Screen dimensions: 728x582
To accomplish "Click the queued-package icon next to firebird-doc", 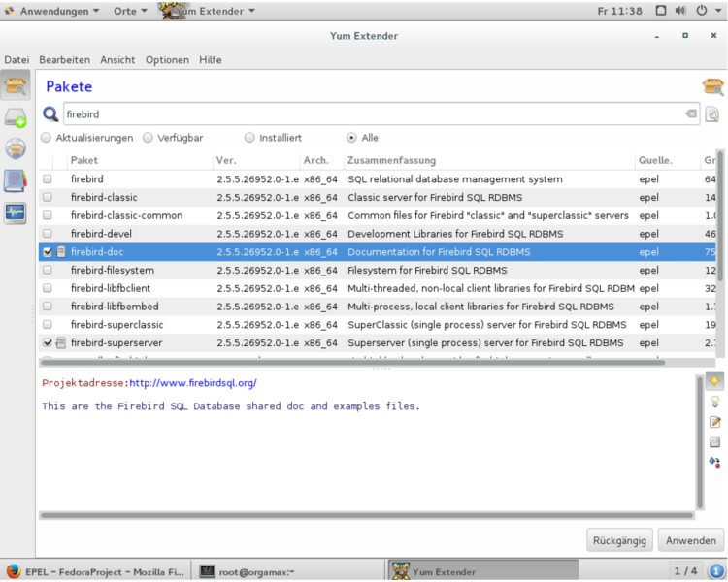I will coord(61,252).
